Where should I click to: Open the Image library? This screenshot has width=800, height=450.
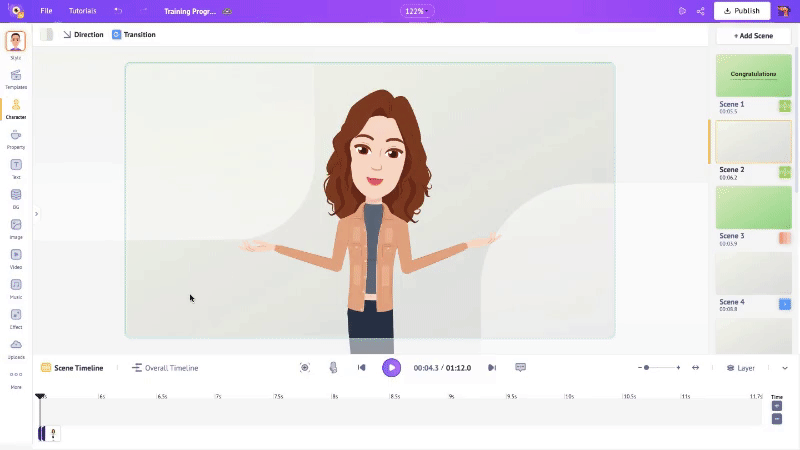16,229
